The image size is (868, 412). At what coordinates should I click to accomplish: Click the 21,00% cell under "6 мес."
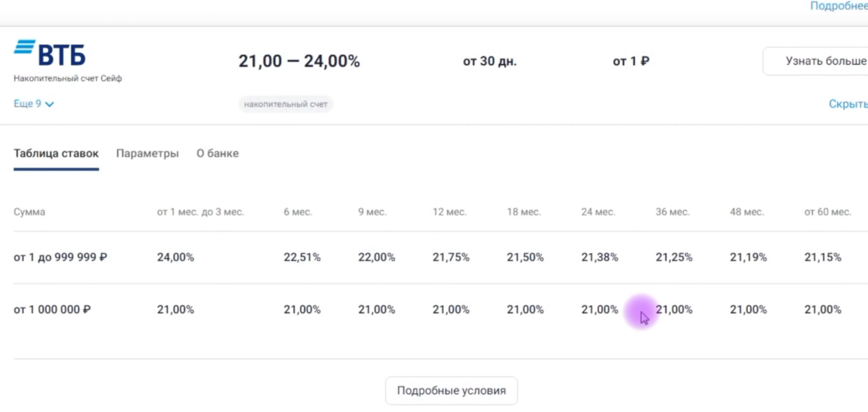302,309
